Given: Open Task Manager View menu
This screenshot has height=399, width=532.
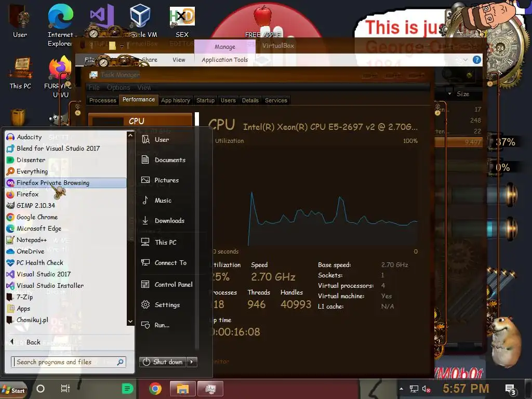Looking at the screenshot, I should point(144,87).
